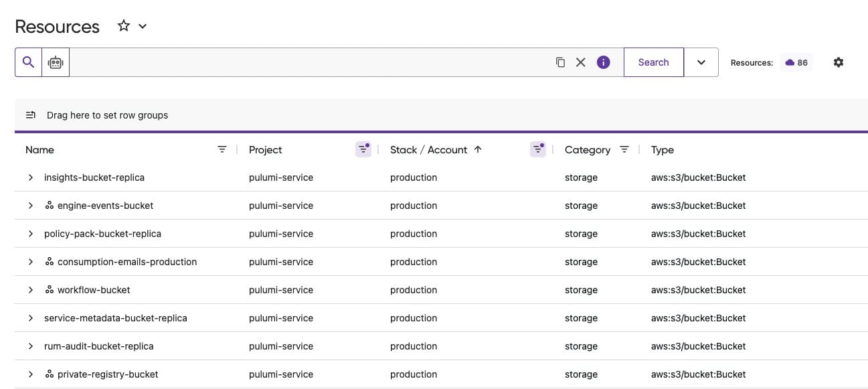Select the magnifier search mode icon

tap(28, 62)
